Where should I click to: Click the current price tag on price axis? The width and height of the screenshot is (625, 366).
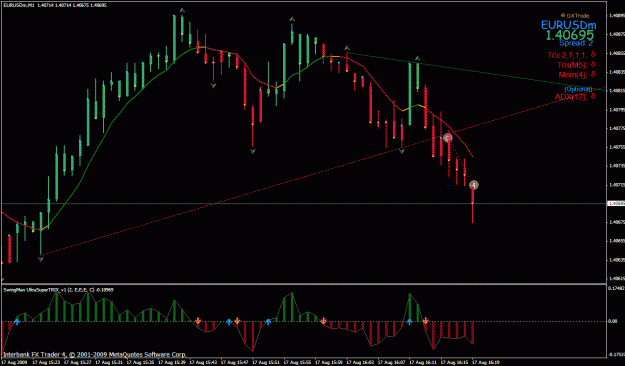coord(616,203)
